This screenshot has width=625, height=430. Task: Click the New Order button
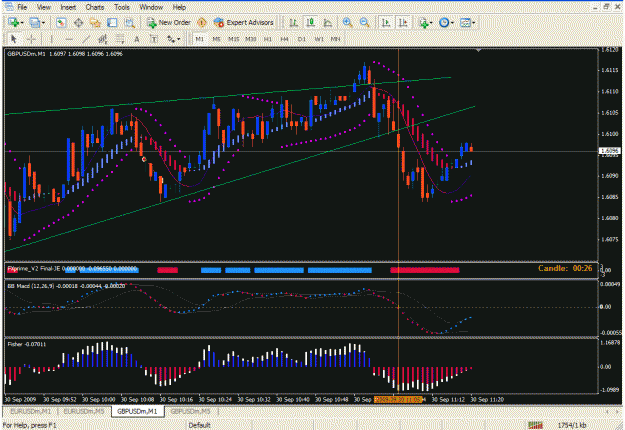[x=169, y=23]
